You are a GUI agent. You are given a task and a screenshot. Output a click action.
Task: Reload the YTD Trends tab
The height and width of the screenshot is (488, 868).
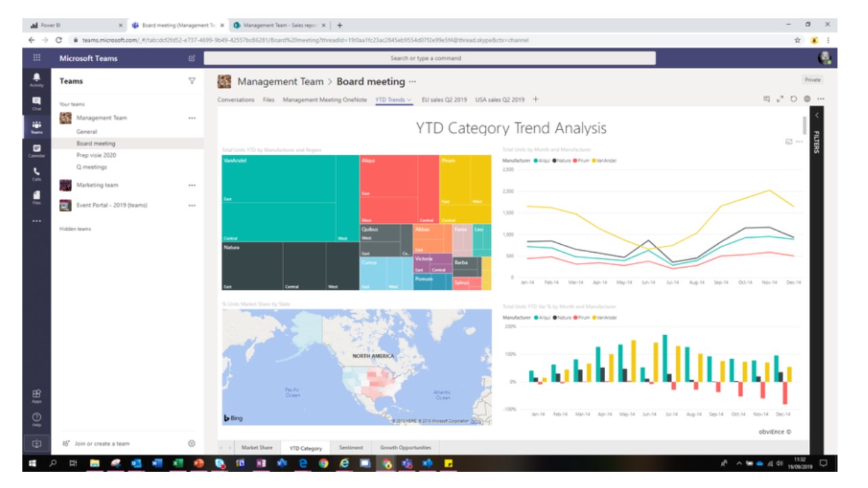(x=793, y=99)
